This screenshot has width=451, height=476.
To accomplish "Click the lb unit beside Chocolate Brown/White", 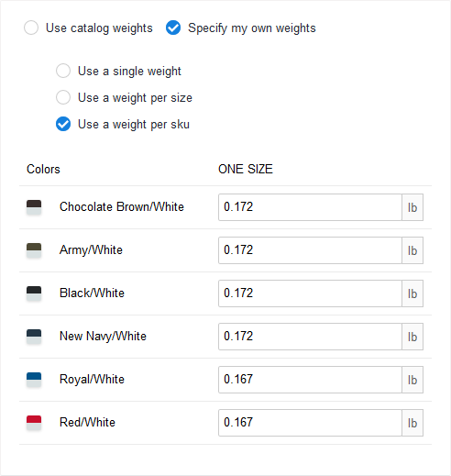I will coord(412,207).
